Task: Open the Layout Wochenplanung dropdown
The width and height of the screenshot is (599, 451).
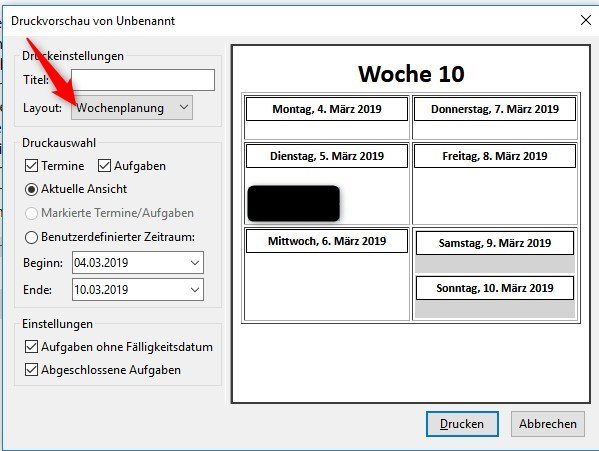Action: tap(132, 108)
